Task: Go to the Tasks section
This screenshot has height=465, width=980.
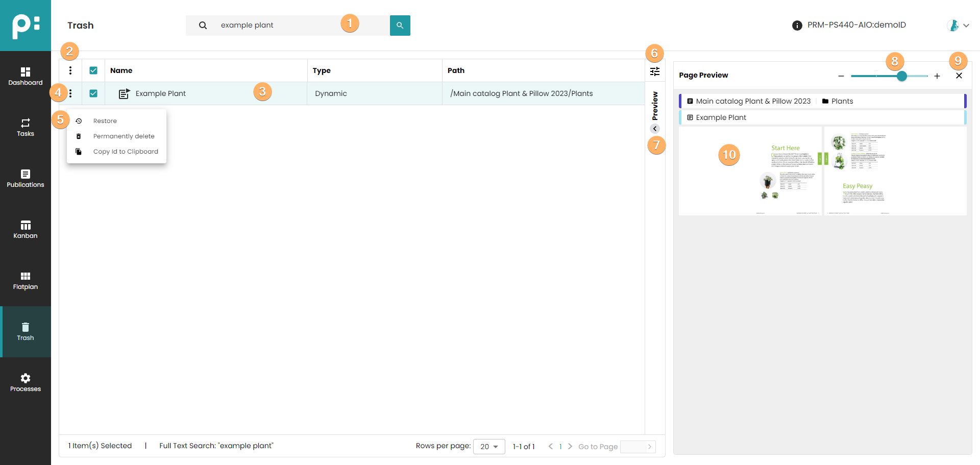Action: [x=25, y=127]
